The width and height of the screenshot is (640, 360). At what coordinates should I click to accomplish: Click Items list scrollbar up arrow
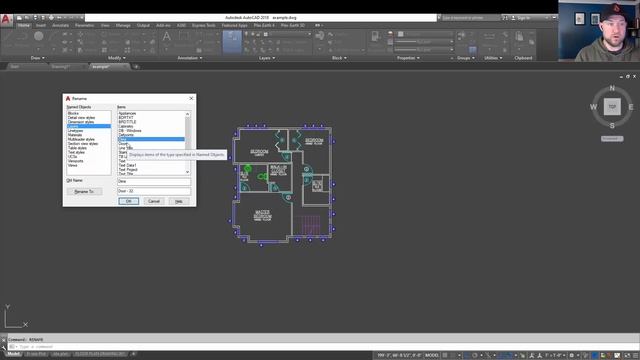tap(188, 114)
